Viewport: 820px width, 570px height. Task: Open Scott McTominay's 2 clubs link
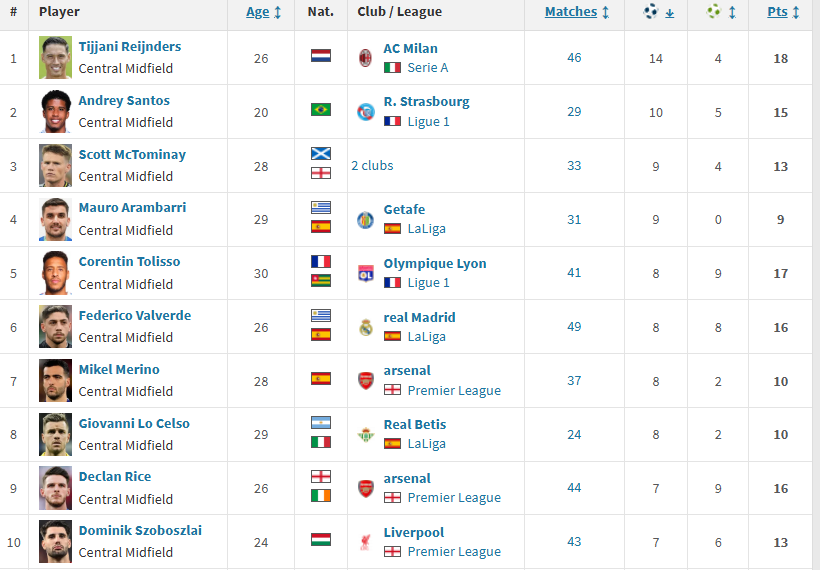(x=372, y=165)
